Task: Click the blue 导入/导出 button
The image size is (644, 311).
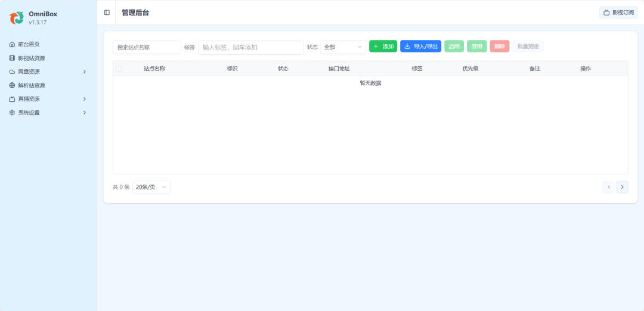Action: pyautogui.click(x=420, y=46)
